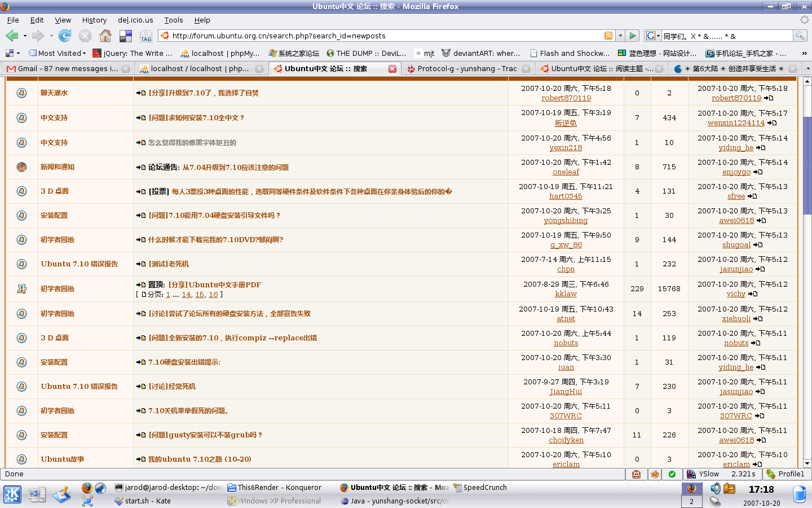
Task: Open the KDE K menu
Action: 12,494
